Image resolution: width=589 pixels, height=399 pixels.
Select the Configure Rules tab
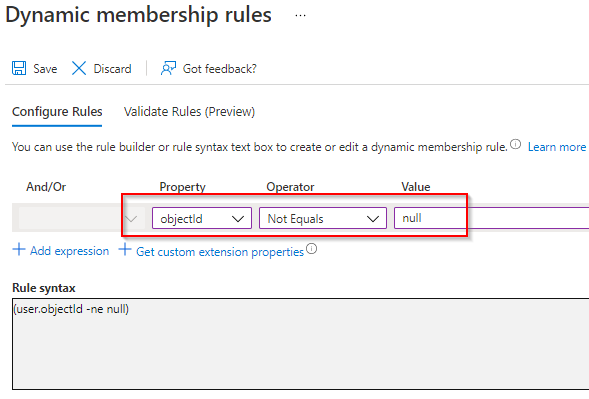pyautogui.click(x=57, y=112)
